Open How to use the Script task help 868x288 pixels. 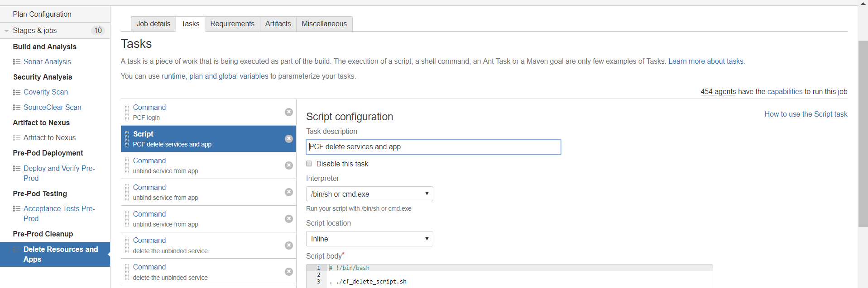[x=806, y=114]
